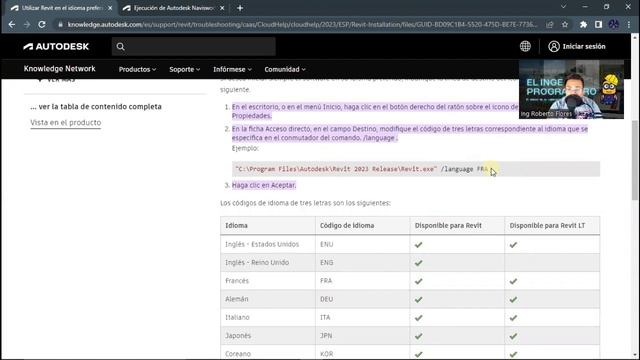Image resolution: width=640 pixels, height=360 pixels.
Task: Click Iniciar sesión
Action: [x=584, y=46]
